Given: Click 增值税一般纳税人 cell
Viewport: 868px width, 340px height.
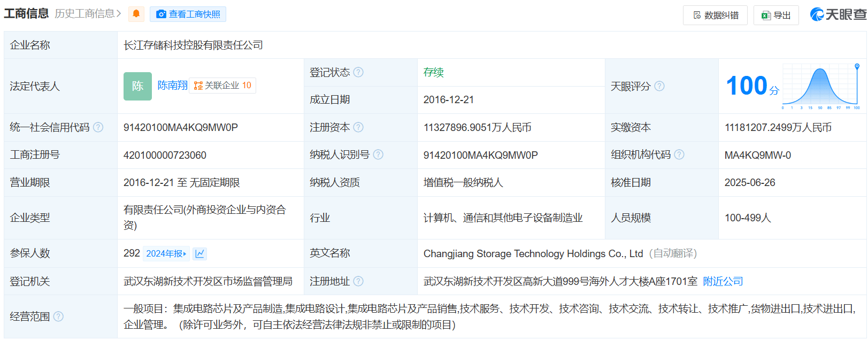Looking at the screenshot, I should (x=463, y=182).
